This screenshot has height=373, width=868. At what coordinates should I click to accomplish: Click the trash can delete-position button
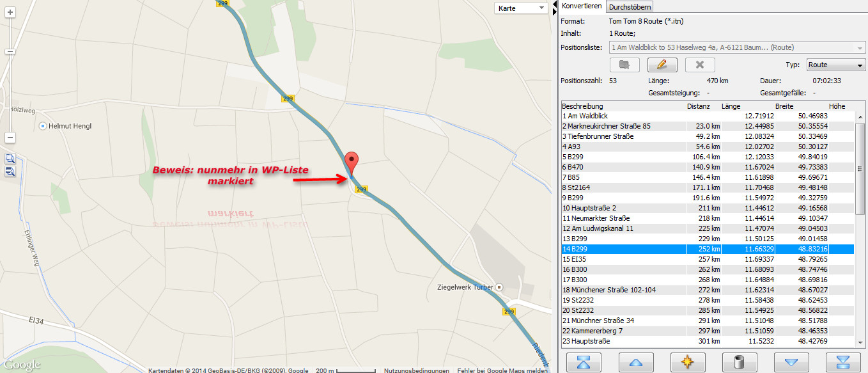739,362
